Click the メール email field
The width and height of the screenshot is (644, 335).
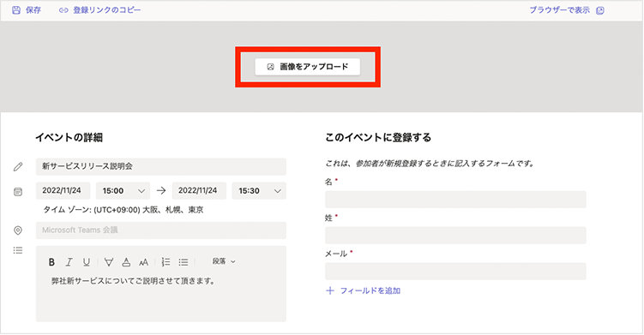pyautogui.click(x=455, y=272)
